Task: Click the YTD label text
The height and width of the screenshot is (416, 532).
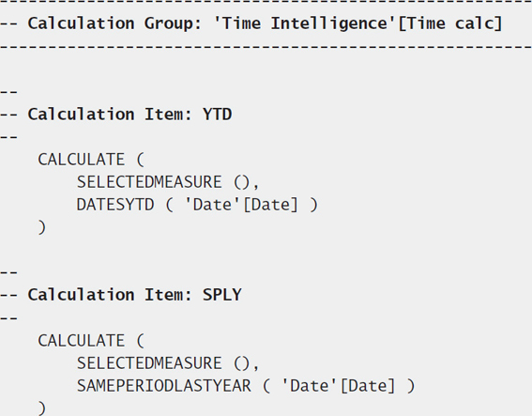Action: 217,115
